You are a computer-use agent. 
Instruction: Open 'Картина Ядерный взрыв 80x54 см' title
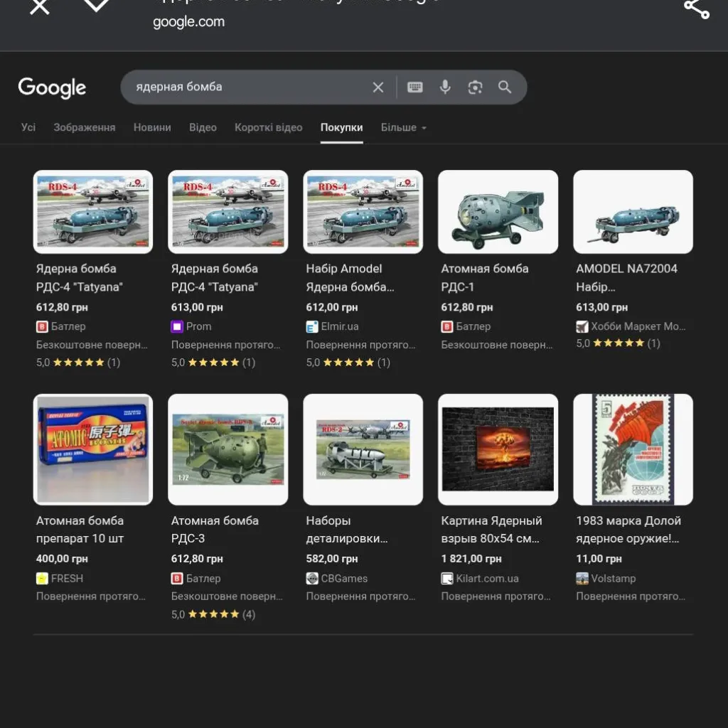pos(491,529)
